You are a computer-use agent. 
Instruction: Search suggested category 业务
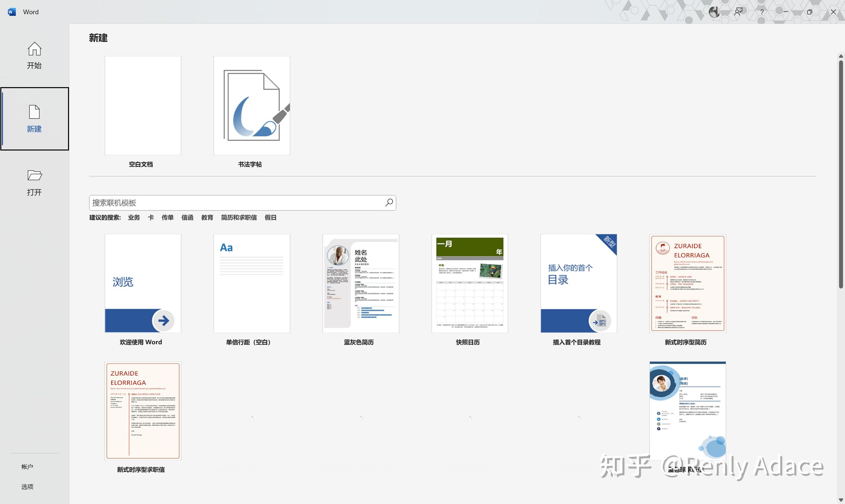click(134, 218)
